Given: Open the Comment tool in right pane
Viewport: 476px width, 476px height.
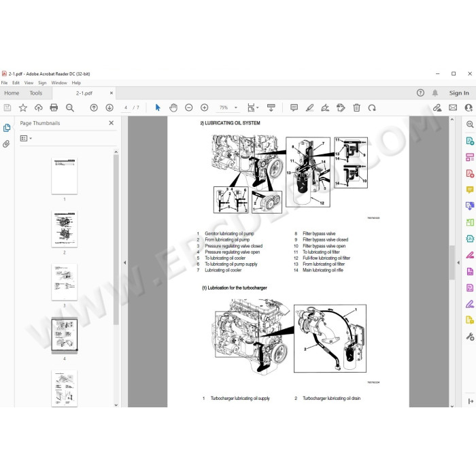Looking at the screenshot, I should [470, 190].
